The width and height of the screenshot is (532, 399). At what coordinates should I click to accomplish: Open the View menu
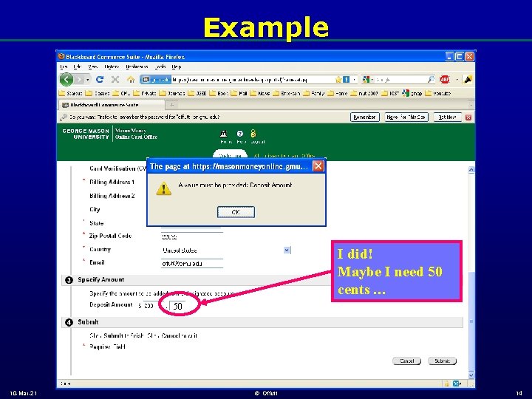click(92, 66)
